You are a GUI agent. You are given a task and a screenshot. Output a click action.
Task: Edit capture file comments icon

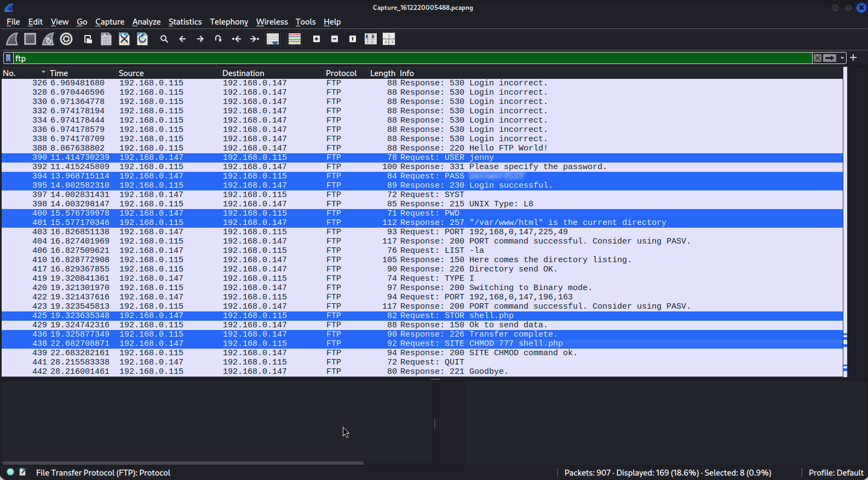pos(22,472)
